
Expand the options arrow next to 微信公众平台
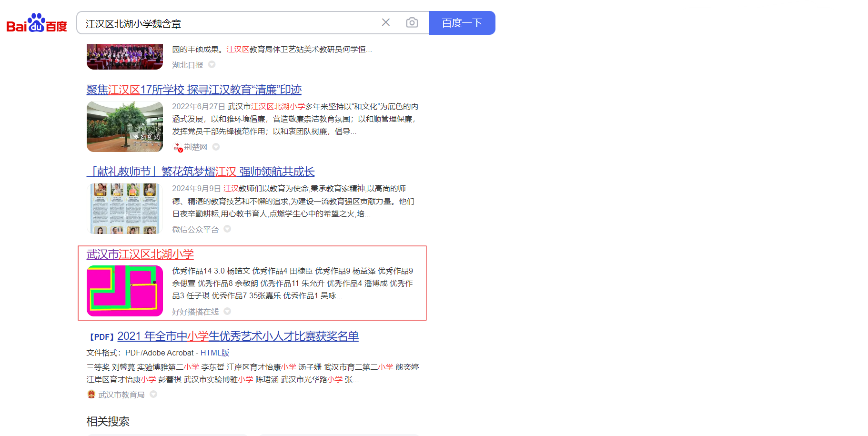coord(227,229)
